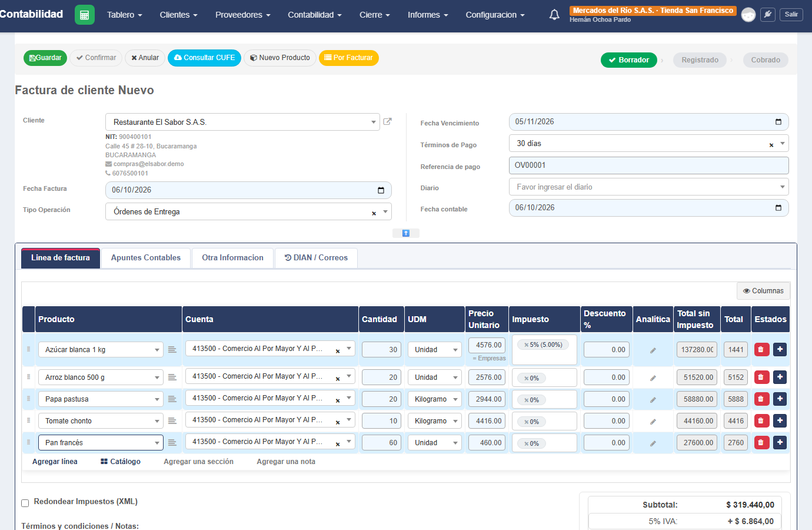Add line after Arroz blanco 500 g
This screenshot has height=530, width=812.
[780, 377]
